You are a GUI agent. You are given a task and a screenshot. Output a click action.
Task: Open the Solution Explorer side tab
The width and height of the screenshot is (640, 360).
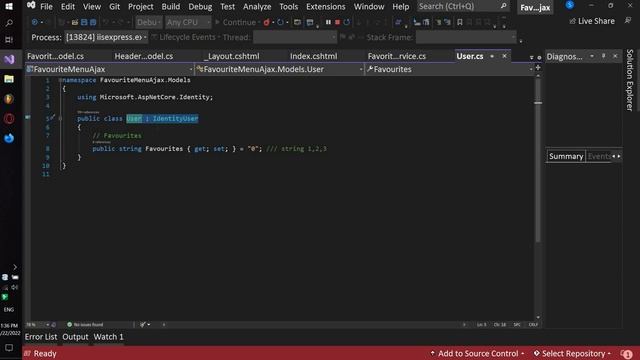point(630,80)
